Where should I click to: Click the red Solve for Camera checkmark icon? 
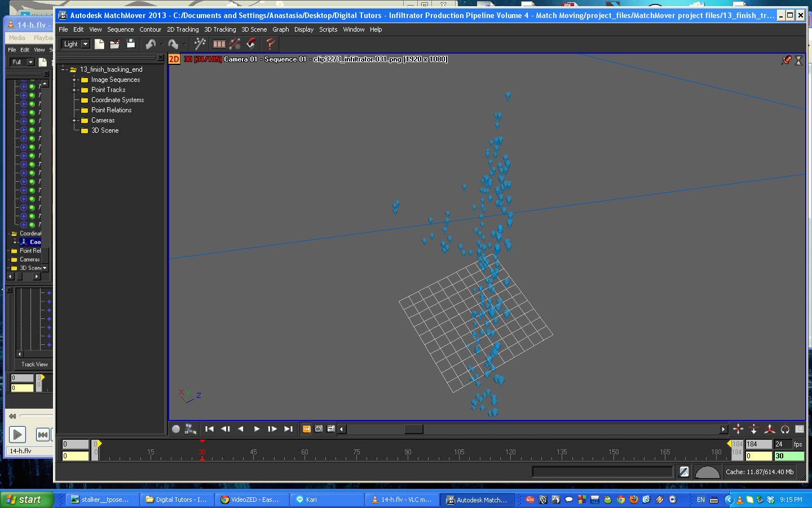coord(251,43)
